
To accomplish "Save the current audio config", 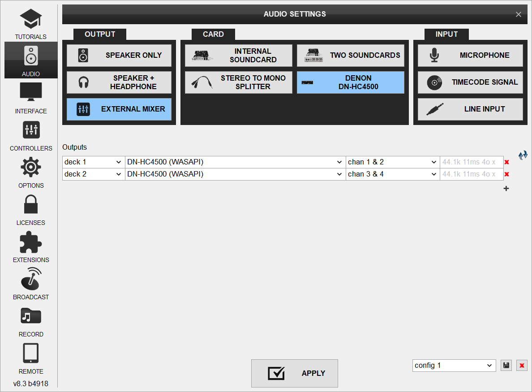I will pyautogui.click(x=506, y=366).
